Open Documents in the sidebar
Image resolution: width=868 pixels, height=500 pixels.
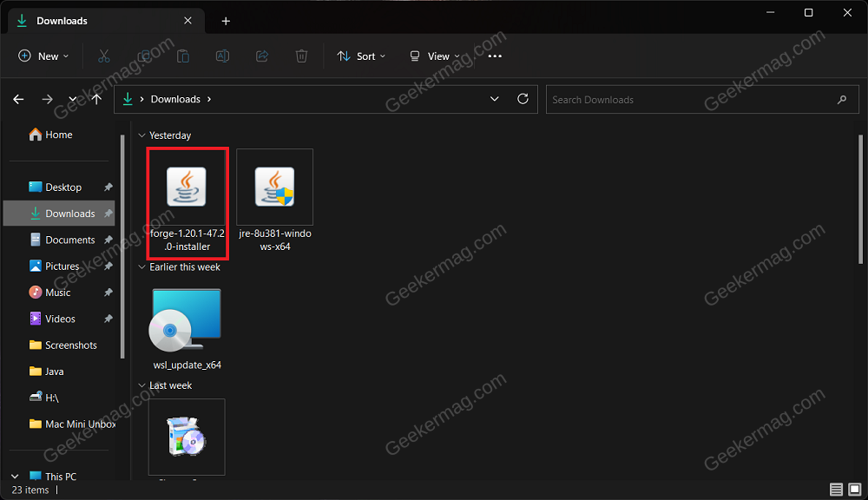pyautogui.click(x=59, y=240)
